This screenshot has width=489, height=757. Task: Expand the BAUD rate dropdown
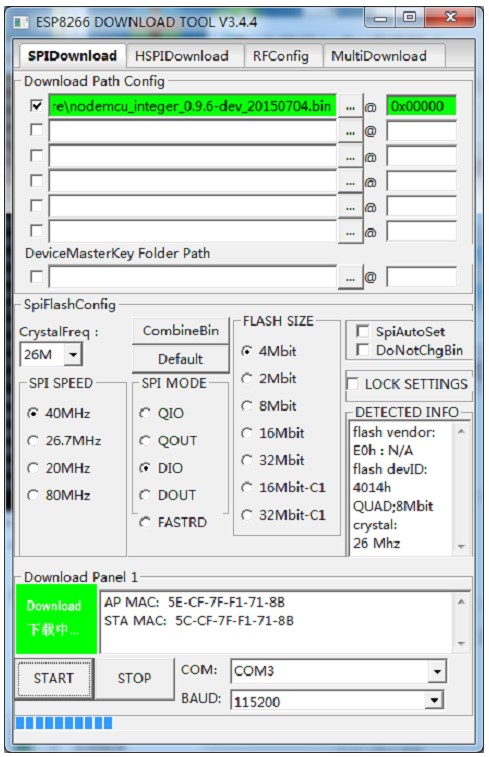(x=434, y=700)
